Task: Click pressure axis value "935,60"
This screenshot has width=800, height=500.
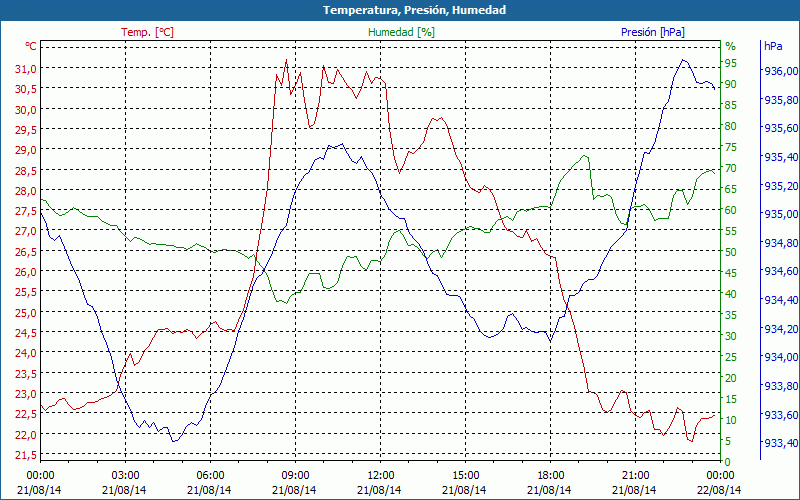Action: point(780,128)
